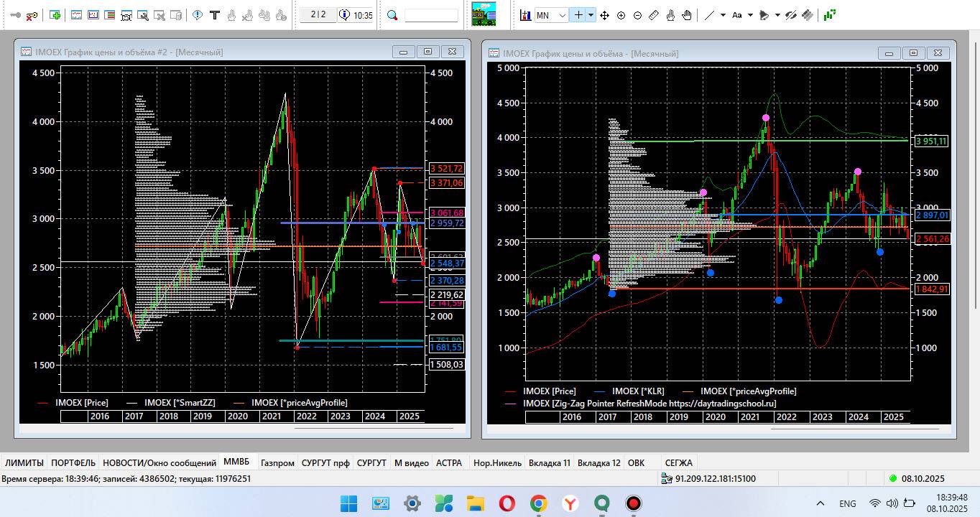Click the 2|2 toolbar button

[318, 15]
